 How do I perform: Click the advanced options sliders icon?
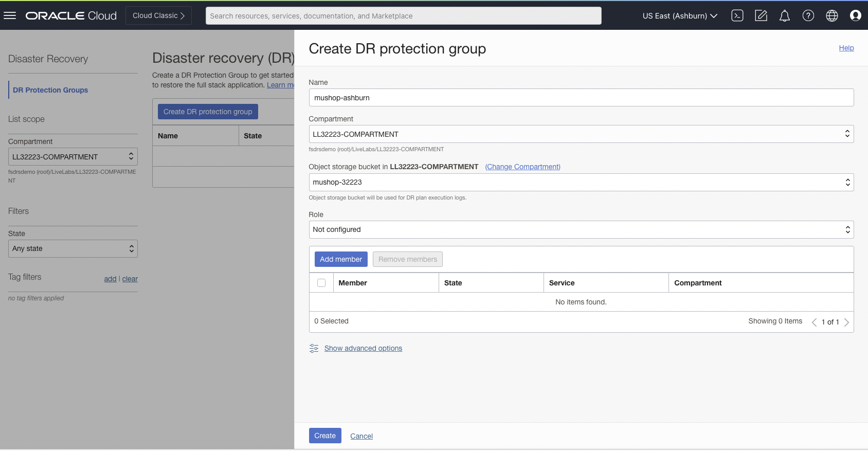pos(314,349)
